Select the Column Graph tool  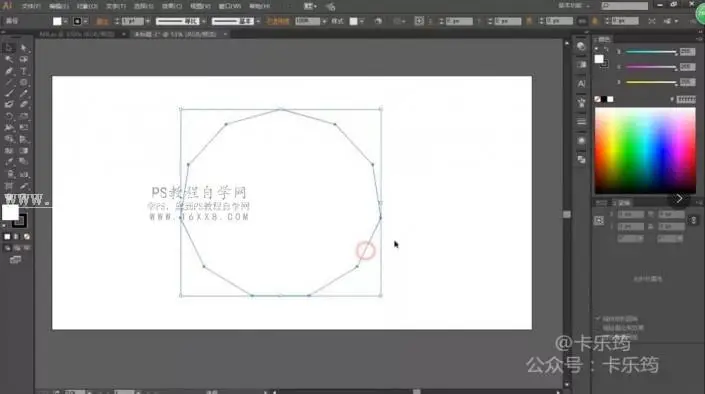click(24, 174)
